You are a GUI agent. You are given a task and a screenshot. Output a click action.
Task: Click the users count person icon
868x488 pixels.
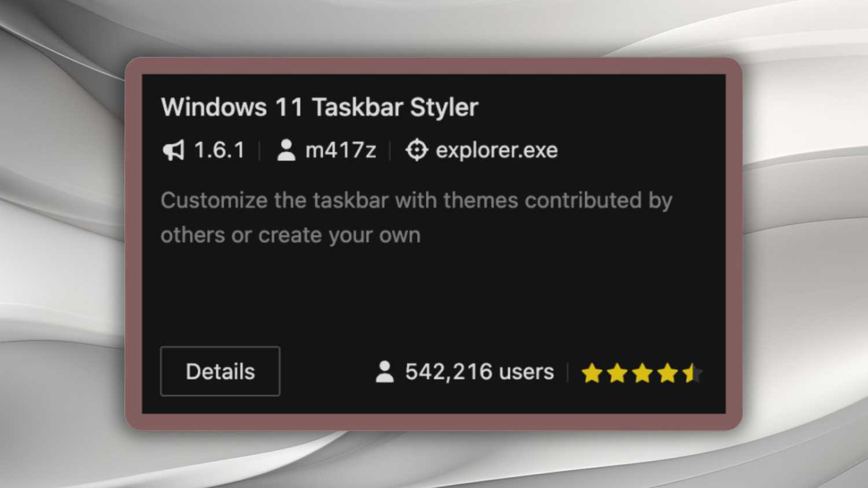click(385, 372)
